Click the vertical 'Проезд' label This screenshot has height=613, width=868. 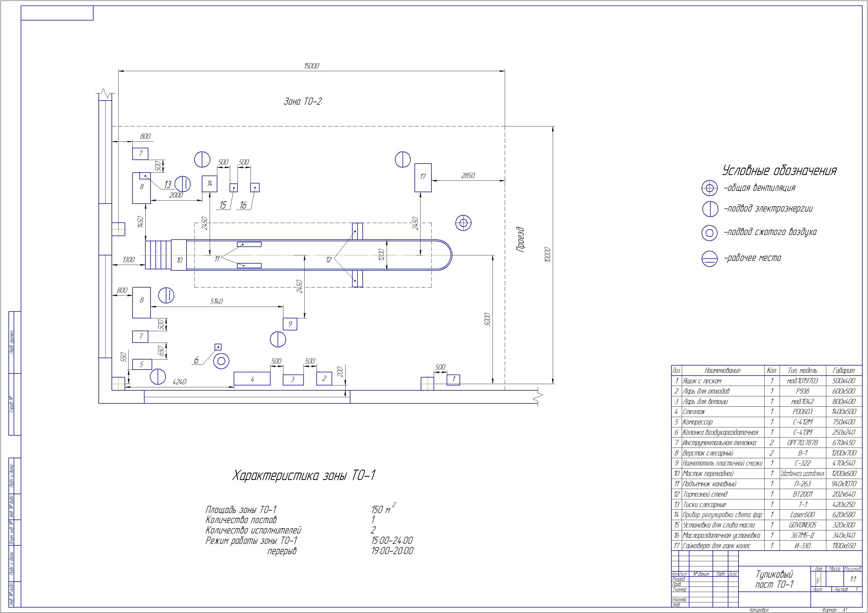pyautogui.click(x=521, y=240)
